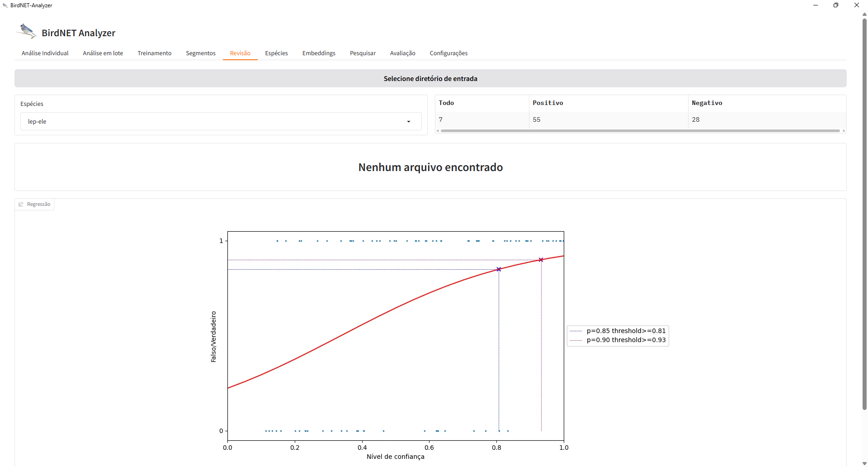Go to the Avaliação tab
This screenshot has height=467, width=868.
point(402,53)
